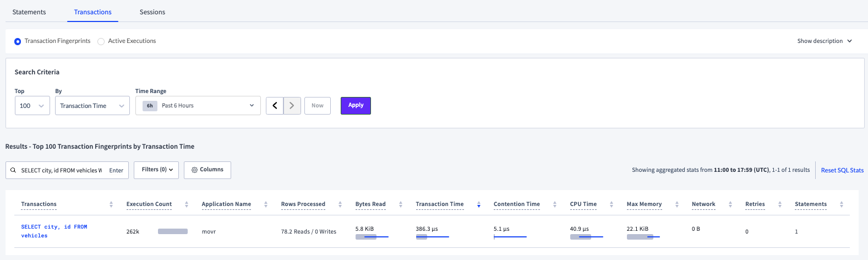The image size is (868, 260).
Task: Switch to the Sessions tab
Action: 152,12
